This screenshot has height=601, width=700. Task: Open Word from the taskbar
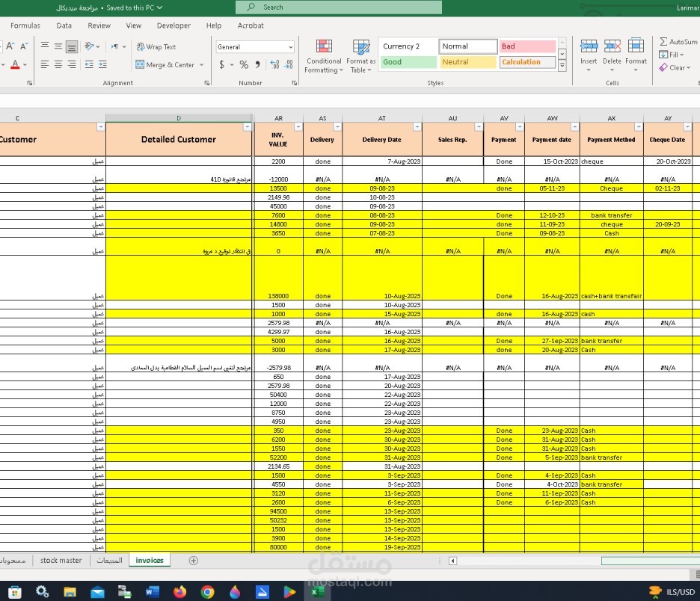(153, 591)
